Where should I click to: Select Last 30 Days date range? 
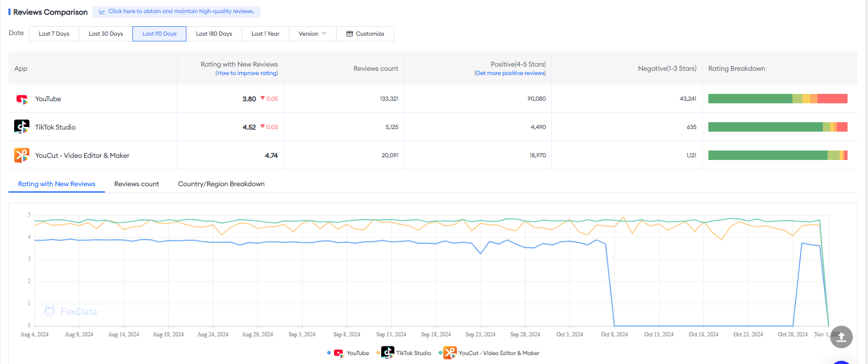point(106,34)
